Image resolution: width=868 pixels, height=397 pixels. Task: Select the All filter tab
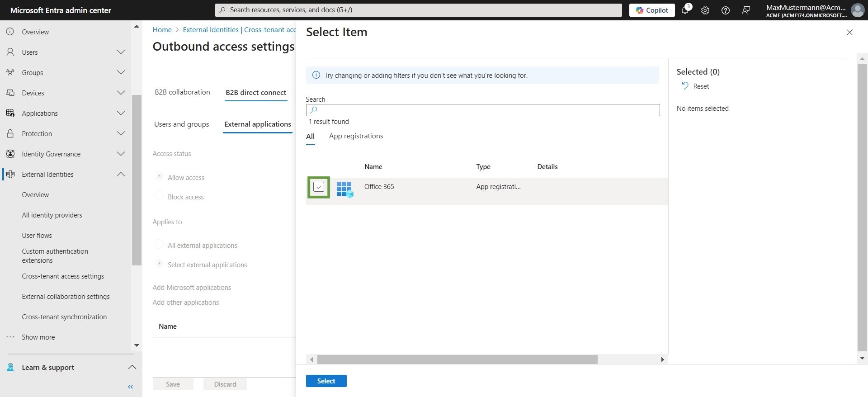pyautogui.click(x=310, y=137)
